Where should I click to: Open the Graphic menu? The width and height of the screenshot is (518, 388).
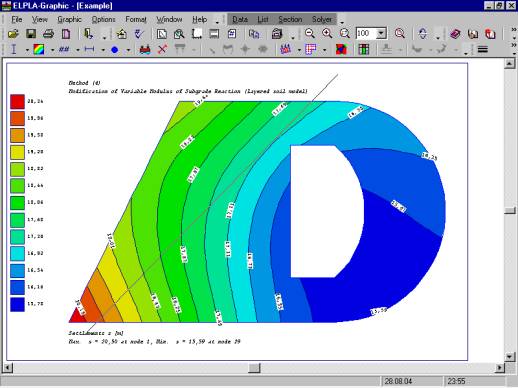coord(69,19)
